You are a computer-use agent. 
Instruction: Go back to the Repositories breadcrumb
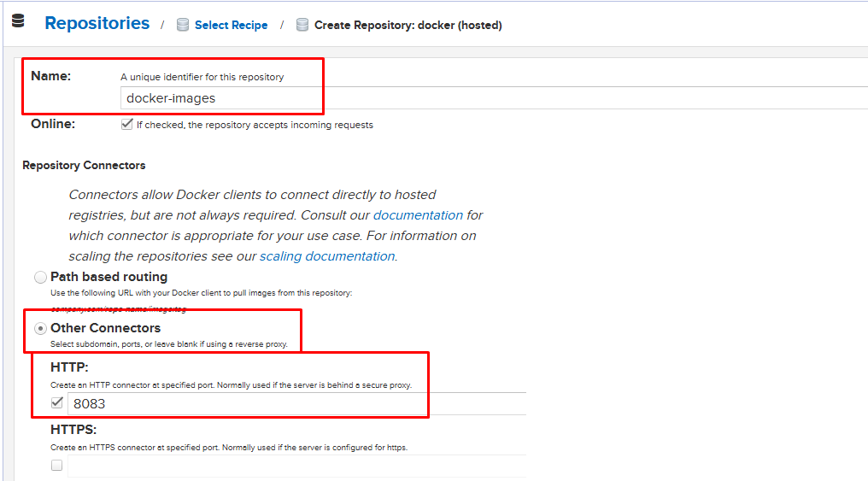tap(97, 24)
